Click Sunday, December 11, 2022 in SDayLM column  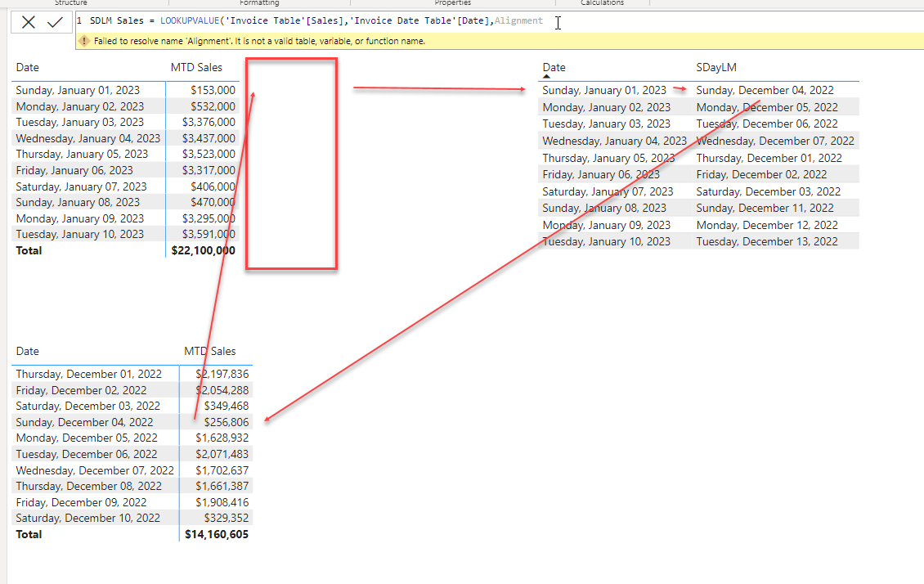pos(765,208)
